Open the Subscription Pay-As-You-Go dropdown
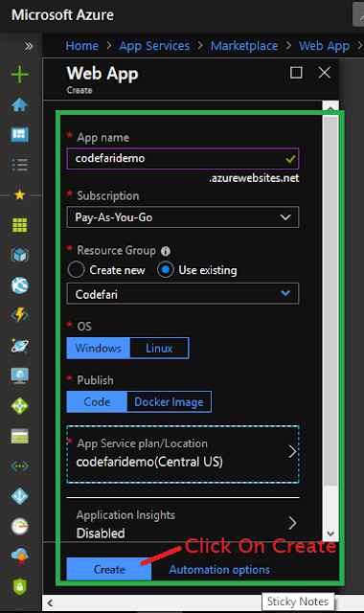The width and height of the screenshot is (364, 613). (x=183, y=217)
